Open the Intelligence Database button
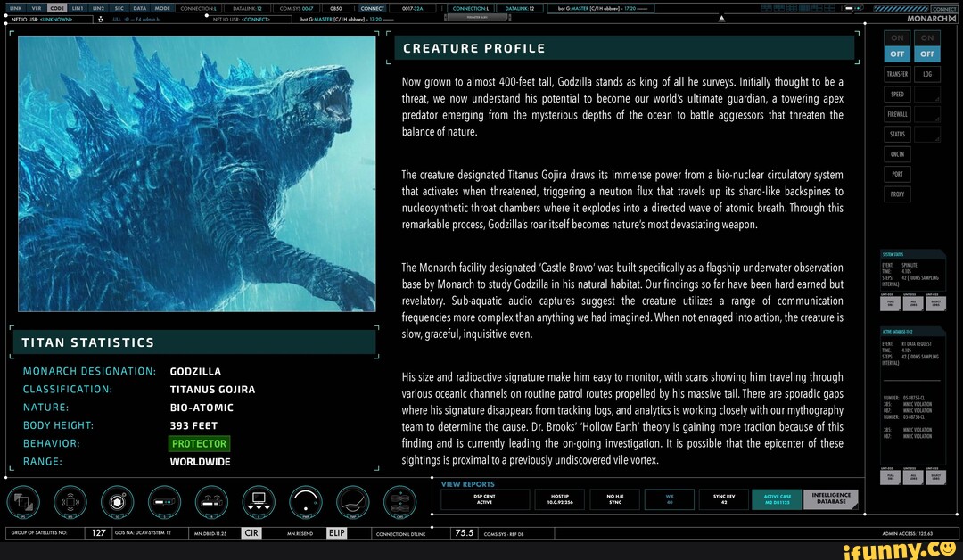Image resolution: width=963 pixels, height=560 pixels. click(x=832, y=499)
